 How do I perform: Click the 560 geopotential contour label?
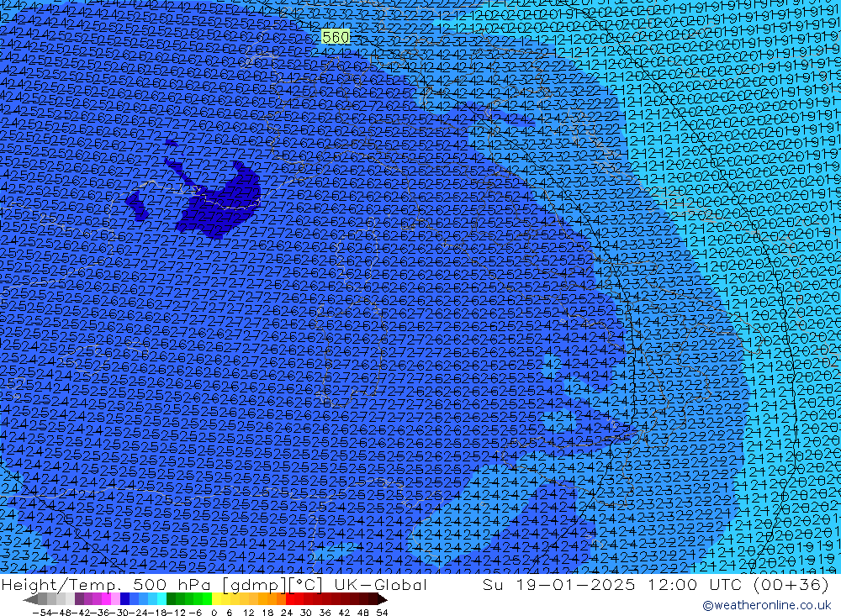[336, 37]
